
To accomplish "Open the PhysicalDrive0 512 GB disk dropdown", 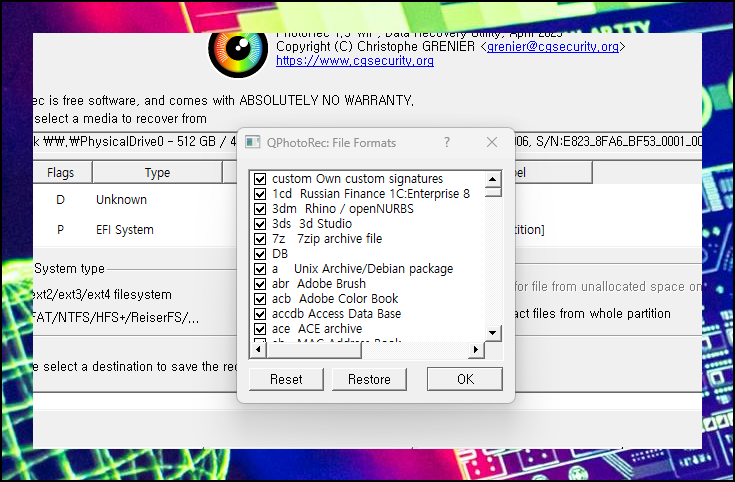I will [368, 141].
